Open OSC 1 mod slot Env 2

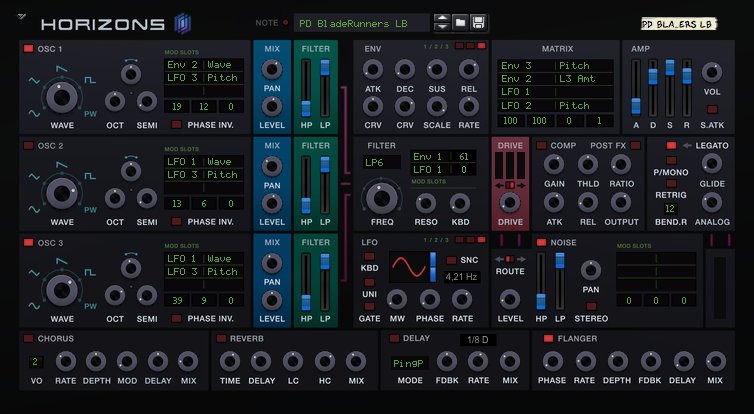[x=204, y=65]
